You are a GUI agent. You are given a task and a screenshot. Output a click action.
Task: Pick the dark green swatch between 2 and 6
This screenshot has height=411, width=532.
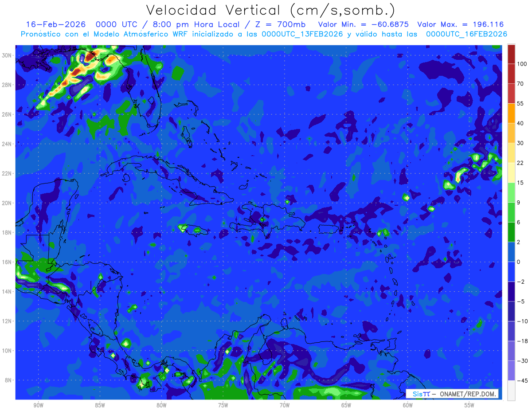(x=511, y=231)
